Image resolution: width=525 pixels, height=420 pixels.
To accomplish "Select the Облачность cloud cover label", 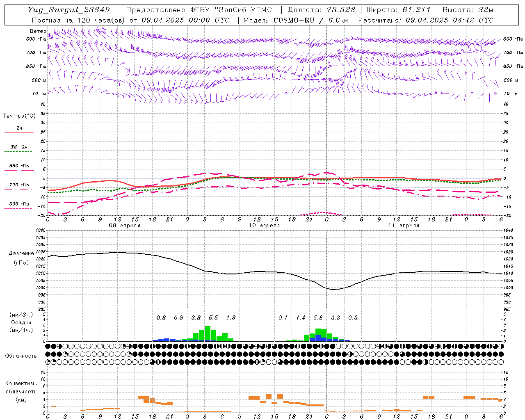I will pos(21,356).
